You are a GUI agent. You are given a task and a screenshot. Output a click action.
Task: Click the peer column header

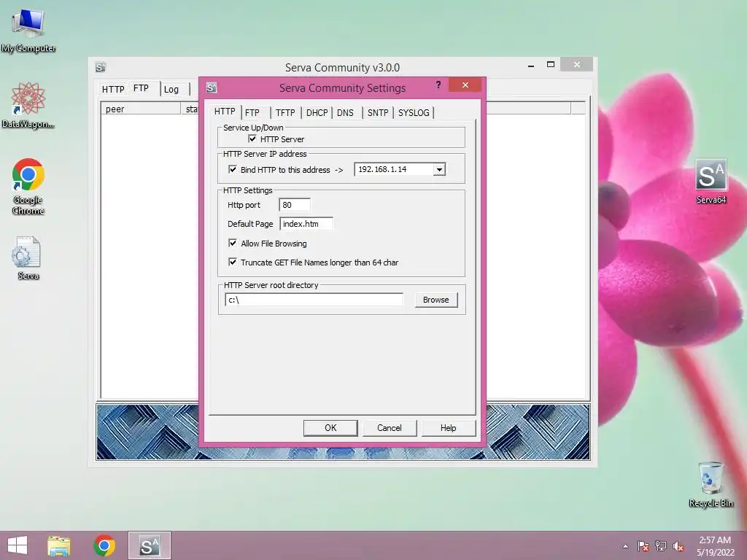[141, 109]
